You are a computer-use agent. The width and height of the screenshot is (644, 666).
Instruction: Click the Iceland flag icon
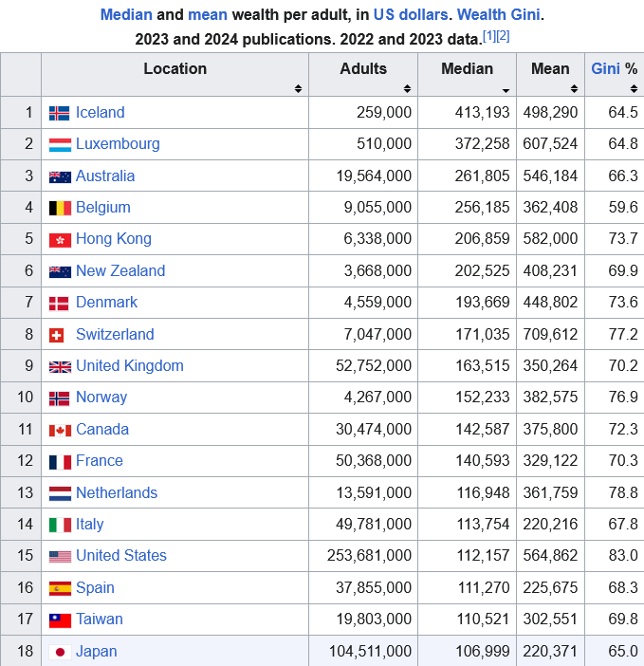[x=60, y=114]
